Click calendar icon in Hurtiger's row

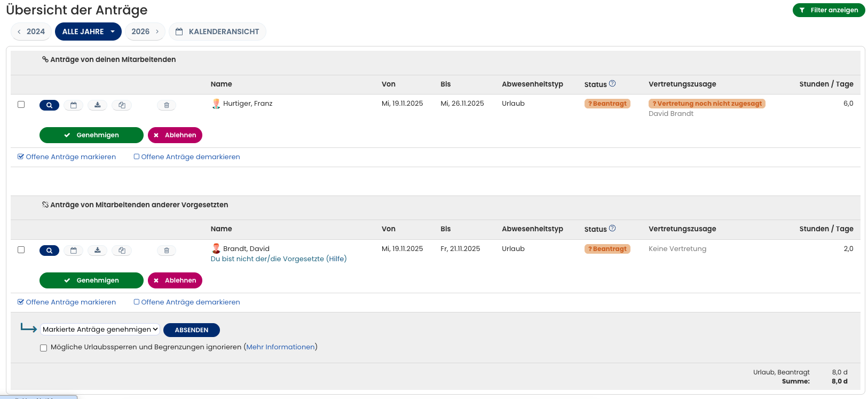tap(74, 105)
